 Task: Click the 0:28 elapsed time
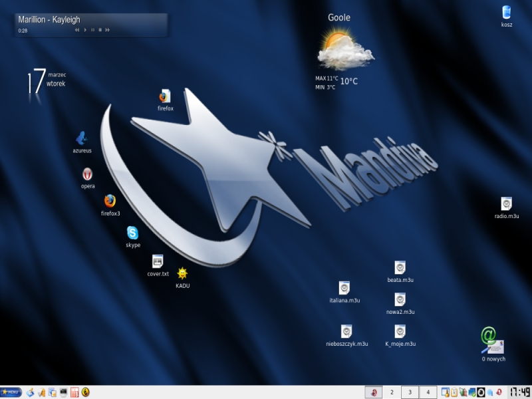click(x=23, y=31)
